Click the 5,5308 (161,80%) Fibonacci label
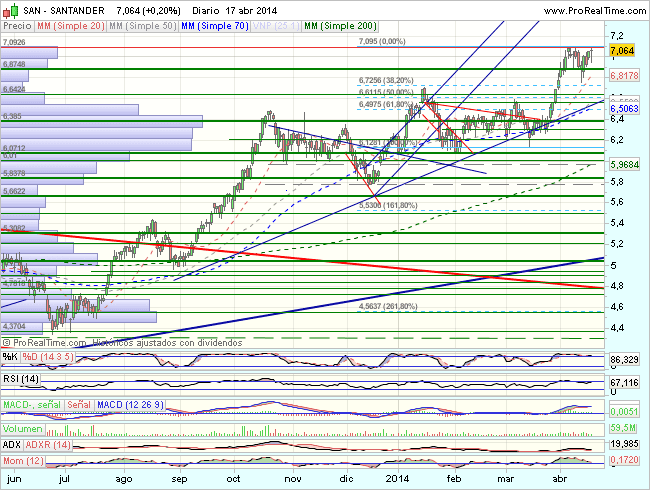This screenshot has width=650, height=490. (x=388, y=205)
